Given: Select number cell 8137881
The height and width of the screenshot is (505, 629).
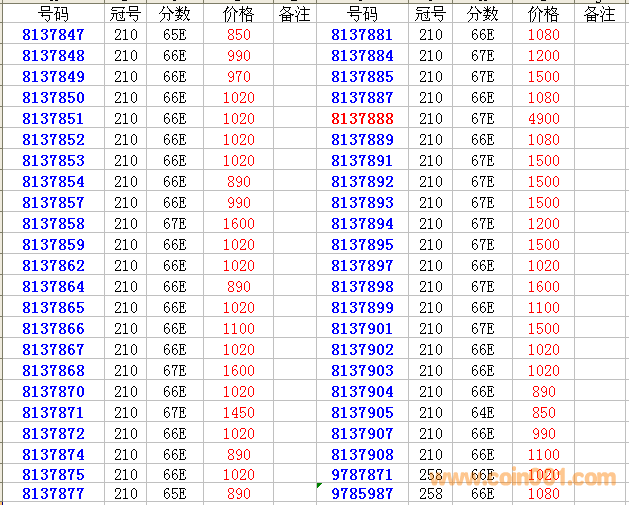Looking at the screenshot, I should tap(362, 34).
